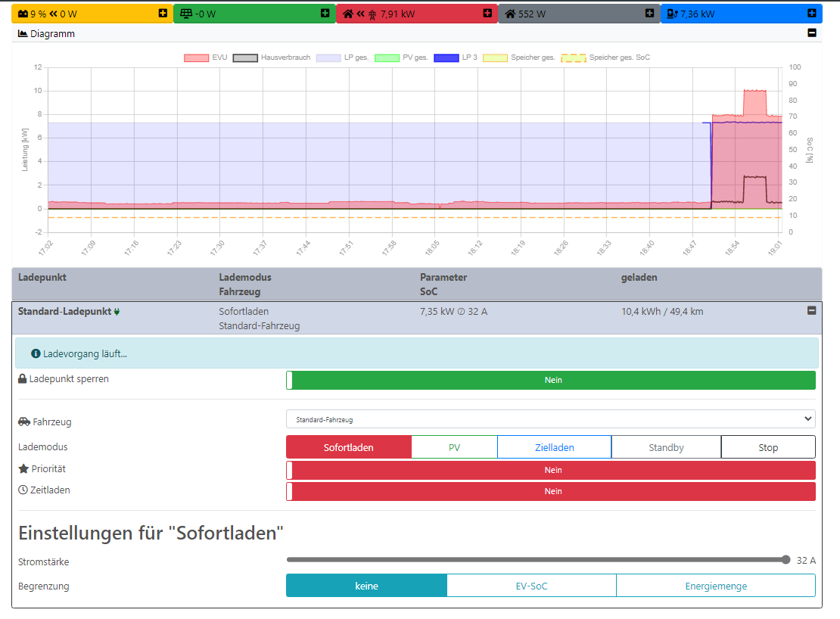
Task: Expand the PV power card plus icon
Action: (325, 14)
